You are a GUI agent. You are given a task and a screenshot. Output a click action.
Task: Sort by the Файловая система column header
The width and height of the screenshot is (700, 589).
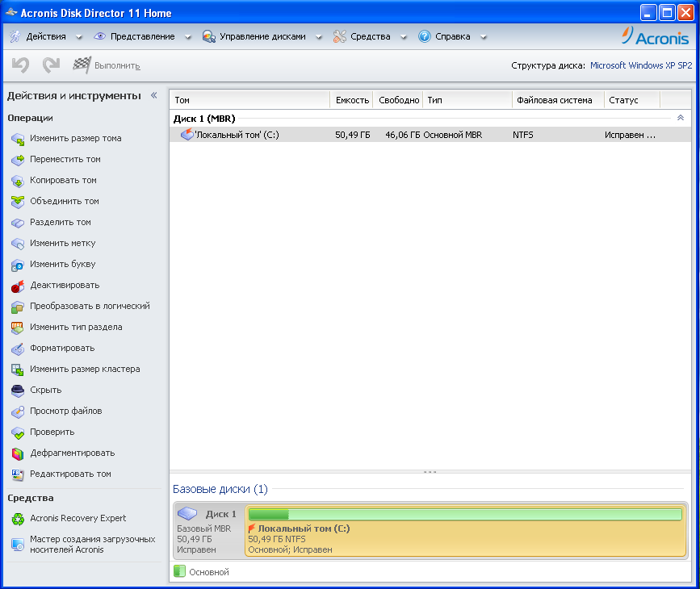pos(558,100)
